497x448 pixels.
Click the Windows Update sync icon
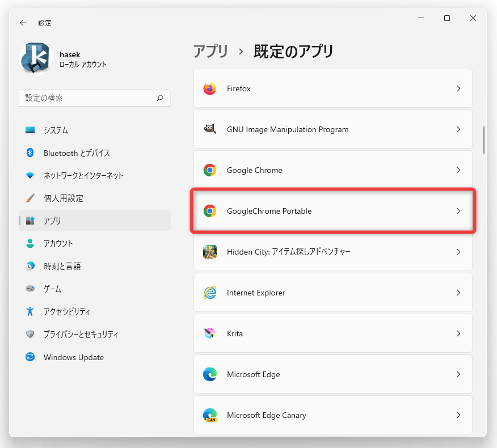(x=30, y=357)
